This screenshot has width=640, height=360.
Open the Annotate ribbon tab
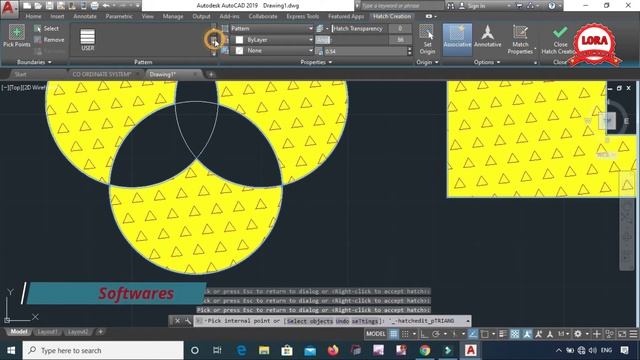(85, 16)
